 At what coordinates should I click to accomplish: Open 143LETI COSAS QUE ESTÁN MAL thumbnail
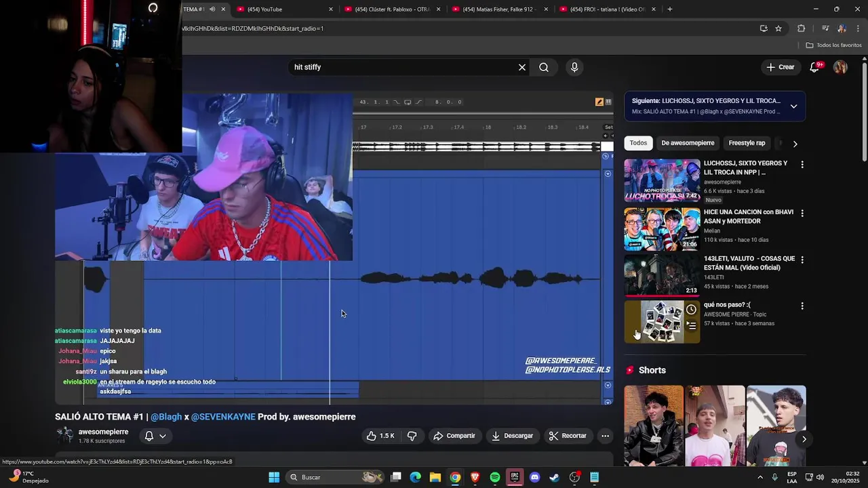pyautogui.click(x=662, y=275)
